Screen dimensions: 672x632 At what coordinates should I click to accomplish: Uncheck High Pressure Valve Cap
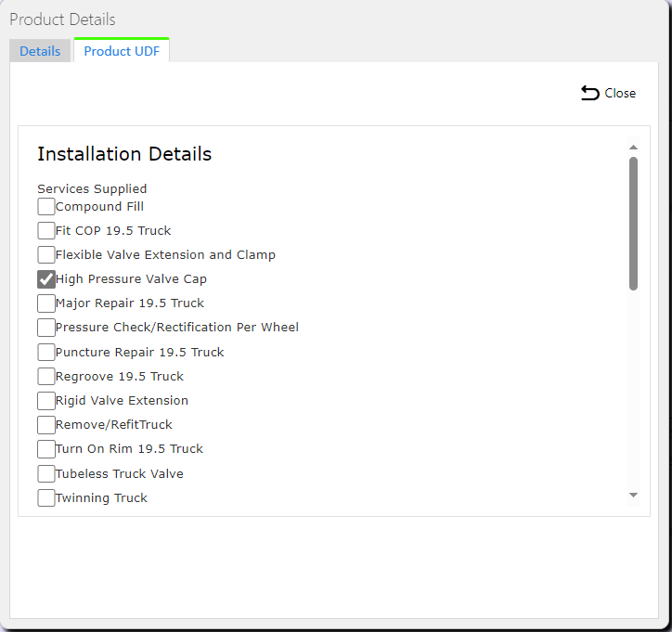pyautogui.click(x=46, y=279)
